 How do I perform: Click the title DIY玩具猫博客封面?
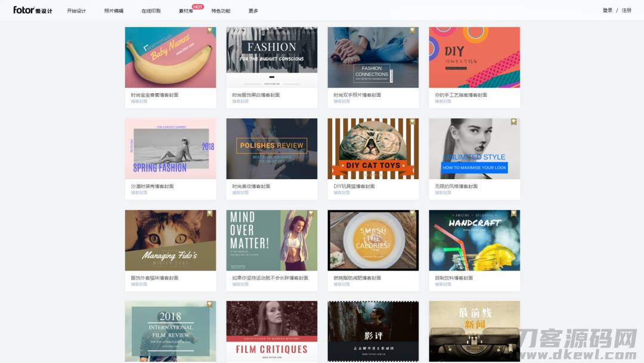354,186
